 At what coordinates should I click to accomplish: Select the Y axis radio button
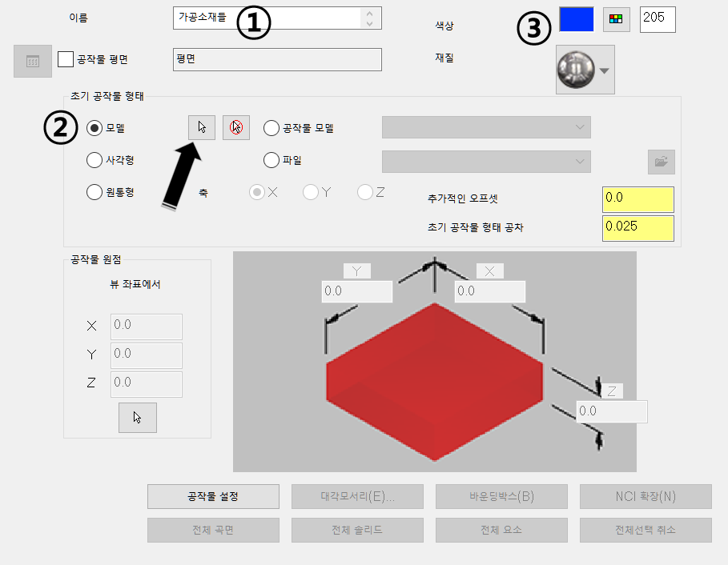tap(311, 192)
